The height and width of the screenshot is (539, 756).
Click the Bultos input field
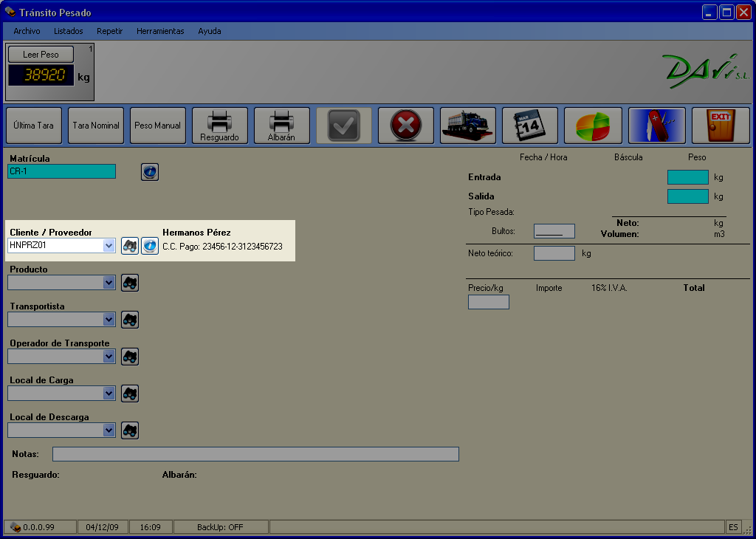[x=554, y=231]
